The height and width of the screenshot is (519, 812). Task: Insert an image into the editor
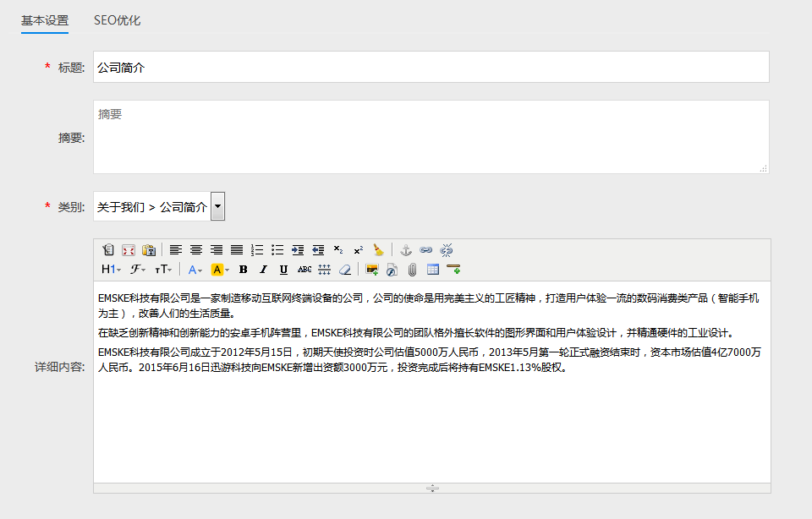371,270
